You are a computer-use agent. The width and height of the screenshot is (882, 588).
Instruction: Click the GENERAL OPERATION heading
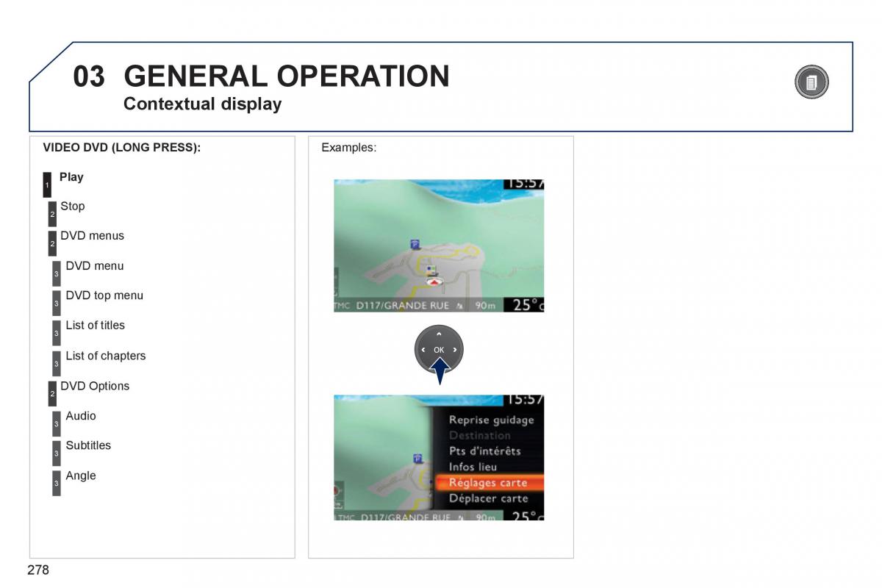[x=287, y=76]
